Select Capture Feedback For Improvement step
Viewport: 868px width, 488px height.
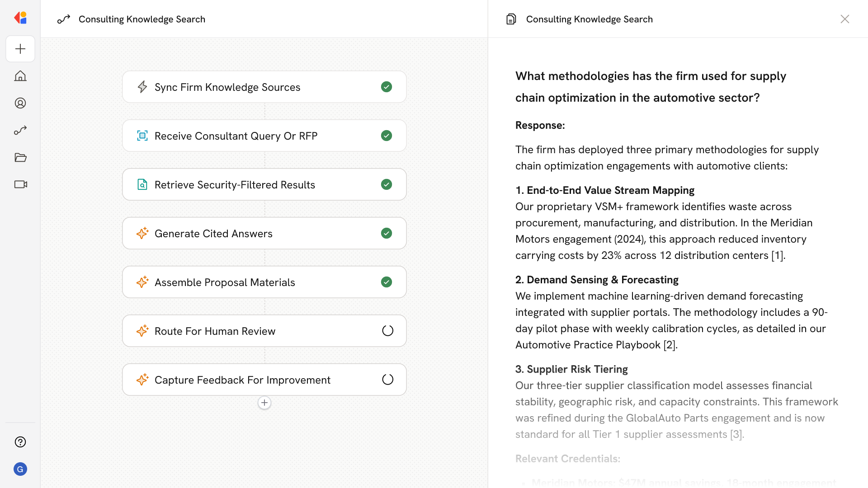pyautogui.click(x=242, y=380)
